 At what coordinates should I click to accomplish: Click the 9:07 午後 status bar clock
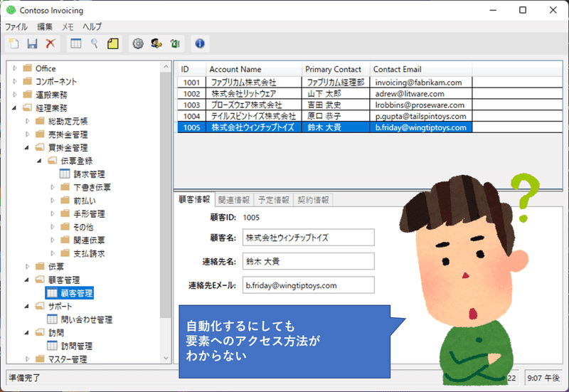click(x=543, y=378)
